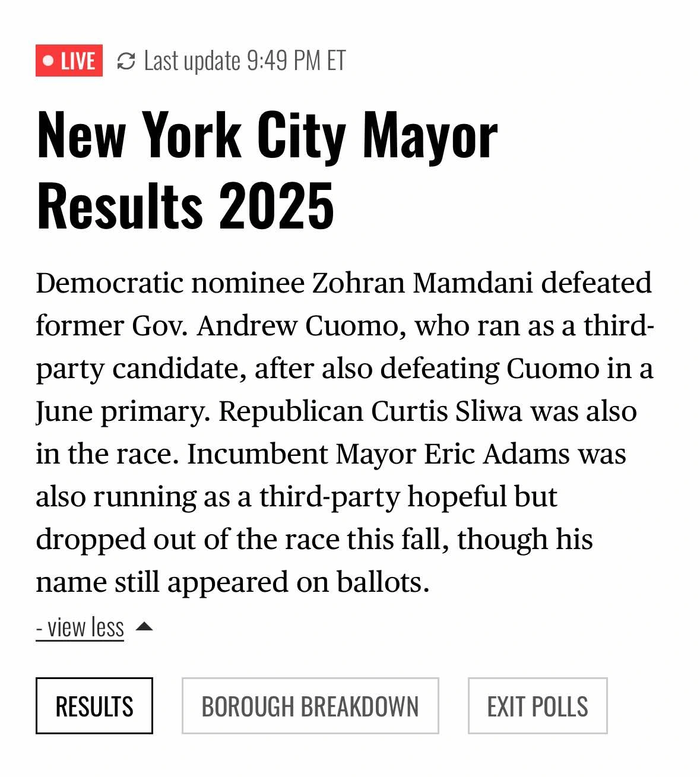
Task: Click the "New York City Mayor" headline line
Action: point(267,137)
